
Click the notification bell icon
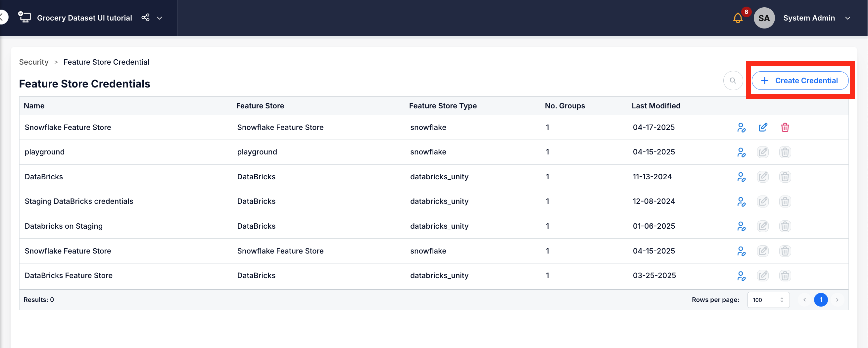coord(737,18)
